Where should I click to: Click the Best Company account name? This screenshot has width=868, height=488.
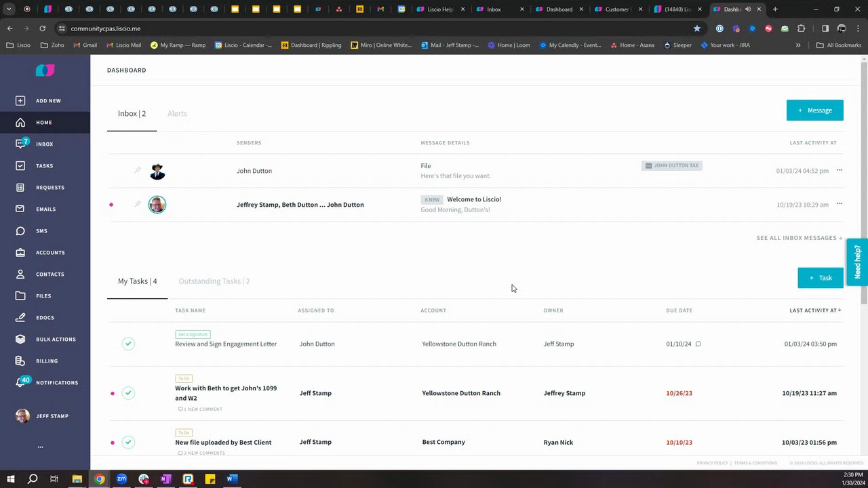443,442
